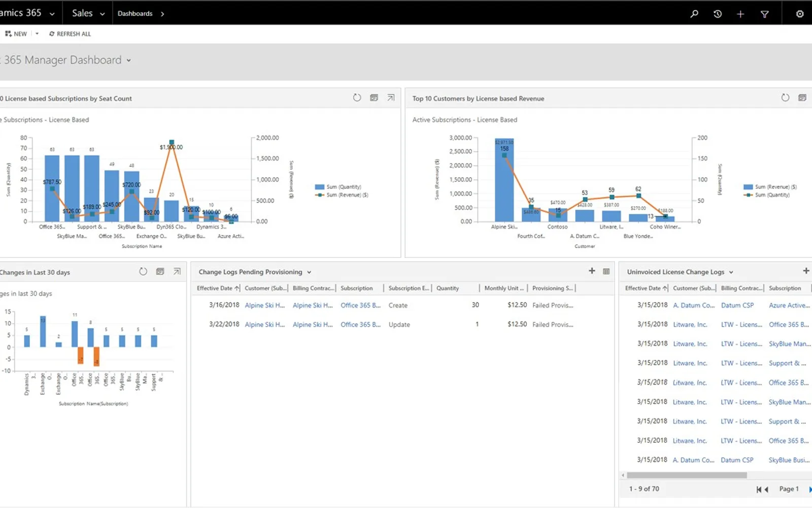Open the dropdown arrow next to NEW

37,34
